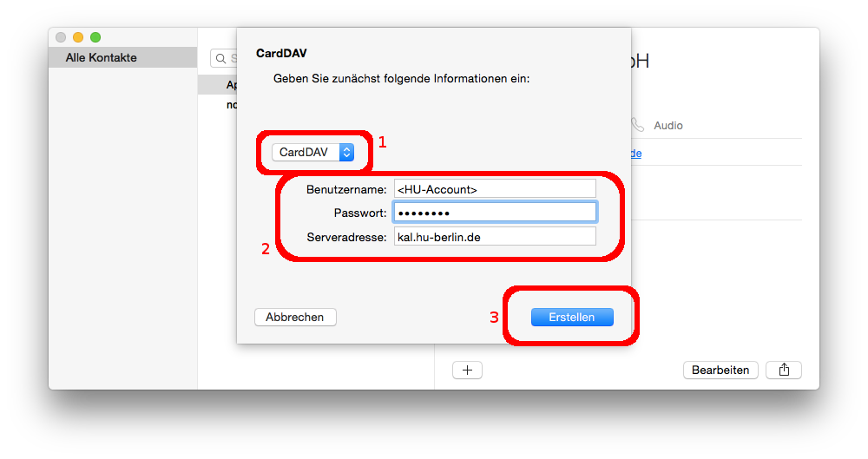This screenshot has width=868, height=459.
Task: Click the share icon button
Action: pyautogui.click(x=784, y=370)
